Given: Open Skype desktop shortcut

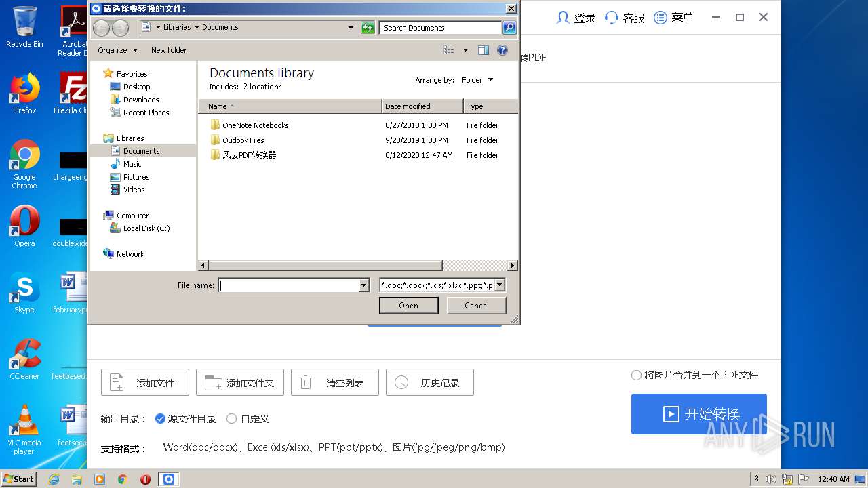Looking at the screenshot, I should [x=24, y=293].
